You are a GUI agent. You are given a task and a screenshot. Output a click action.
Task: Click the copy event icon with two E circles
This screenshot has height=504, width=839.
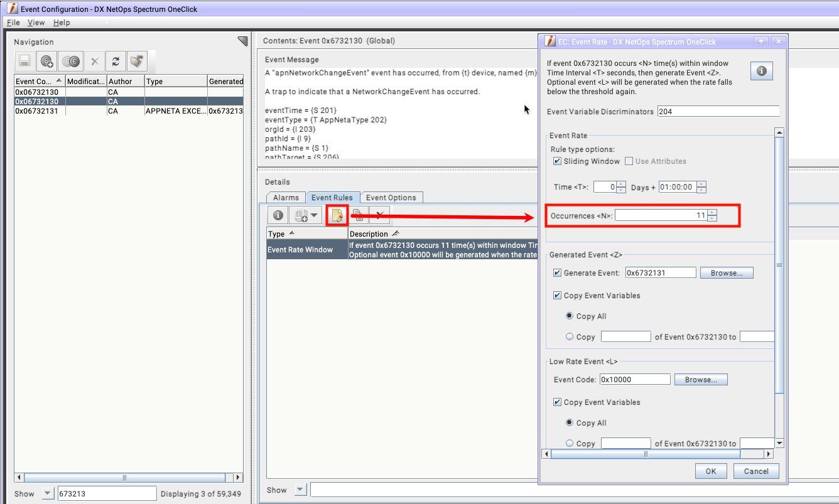click(x=71, y=61)
